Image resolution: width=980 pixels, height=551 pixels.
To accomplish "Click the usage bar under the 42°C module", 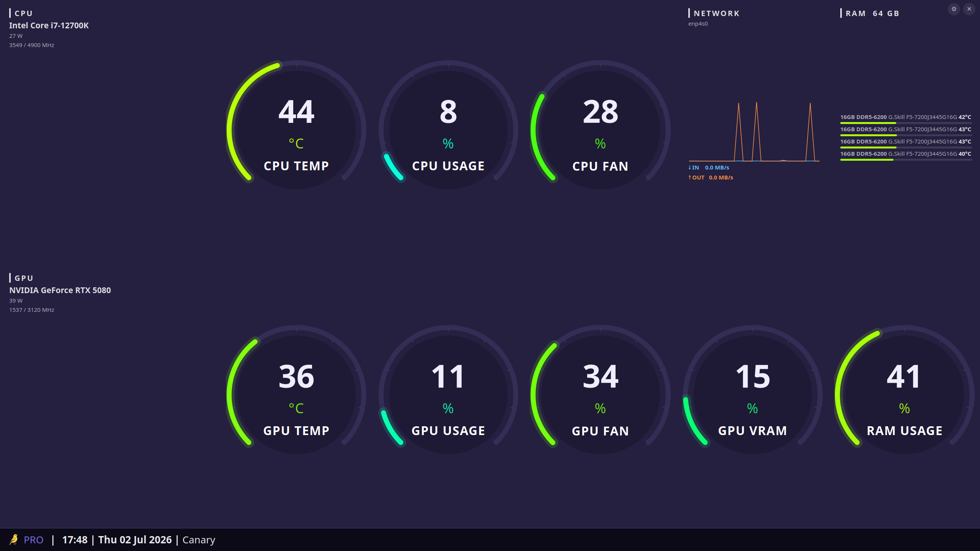I will tap(906, 123).
